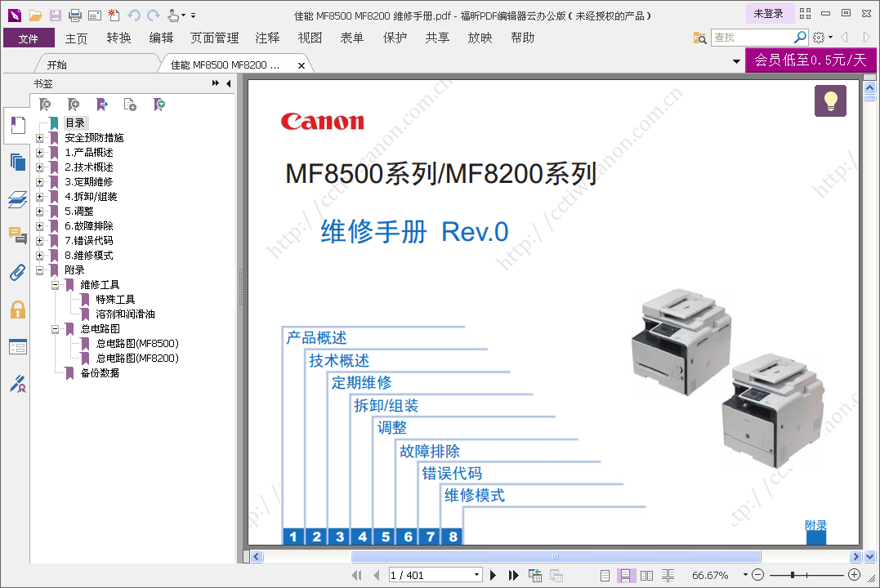Go to next page
The width and height of the screenshot is (880, 588).
[x=493, y=575]
